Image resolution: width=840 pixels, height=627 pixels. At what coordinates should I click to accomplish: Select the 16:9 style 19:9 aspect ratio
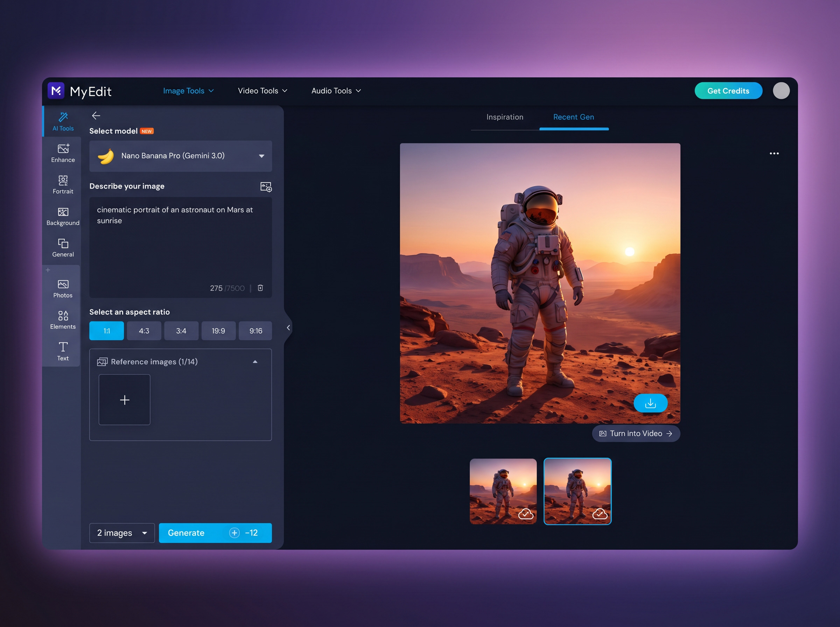218,331
